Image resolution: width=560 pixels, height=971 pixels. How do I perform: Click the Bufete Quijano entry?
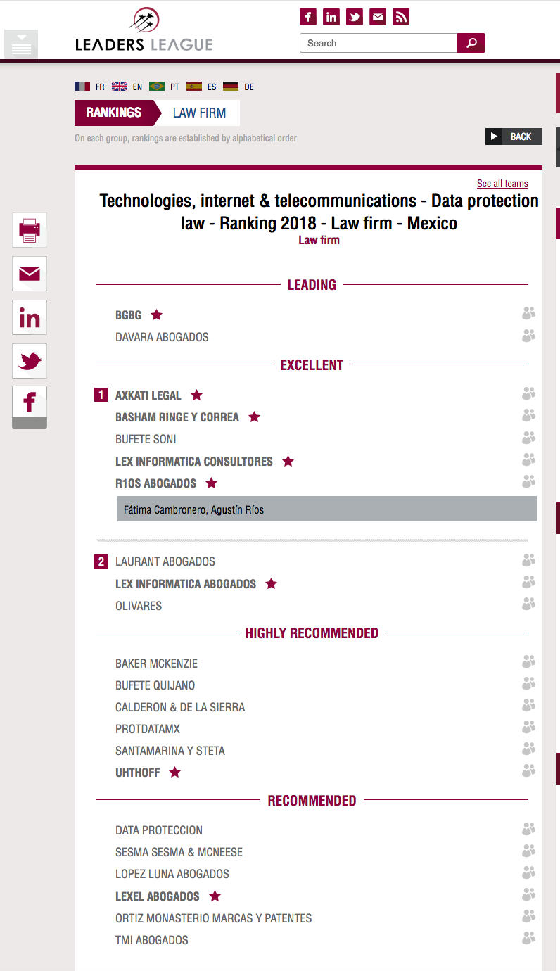click(x=155, y=685)
